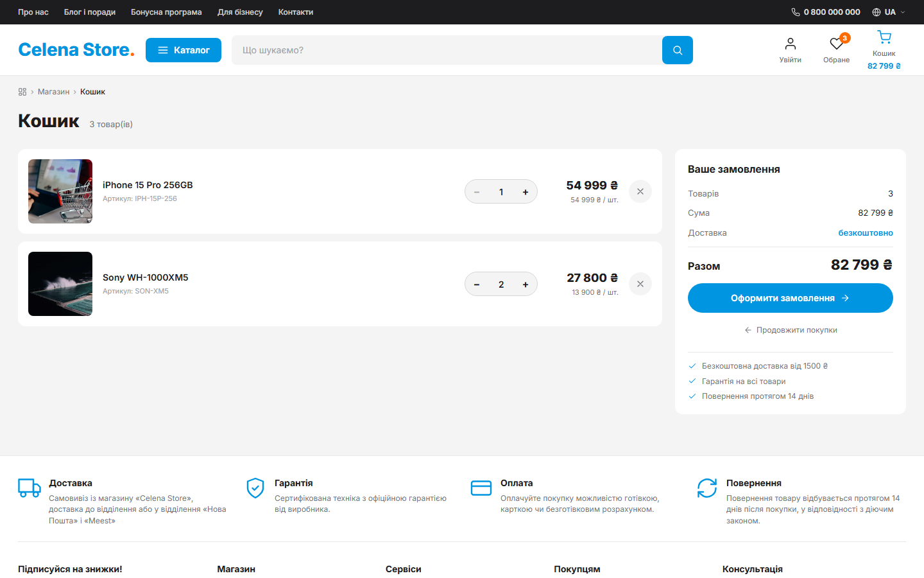This screenshot has height=578, width=924.
Task: Click the Гарантія shield icon
Action: 255,488
